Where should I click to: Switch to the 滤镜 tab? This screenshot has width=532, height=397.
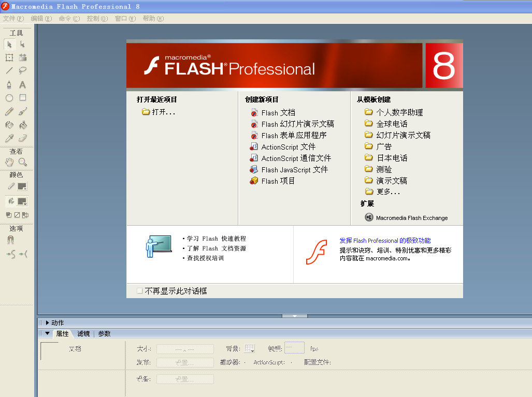83,334
